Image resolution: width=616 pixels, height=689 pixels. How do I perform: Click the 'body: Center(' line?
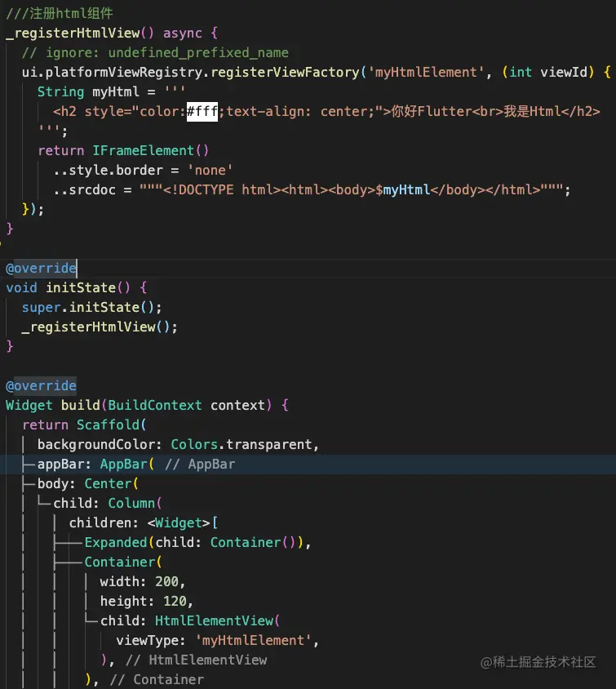pos(88,484)
